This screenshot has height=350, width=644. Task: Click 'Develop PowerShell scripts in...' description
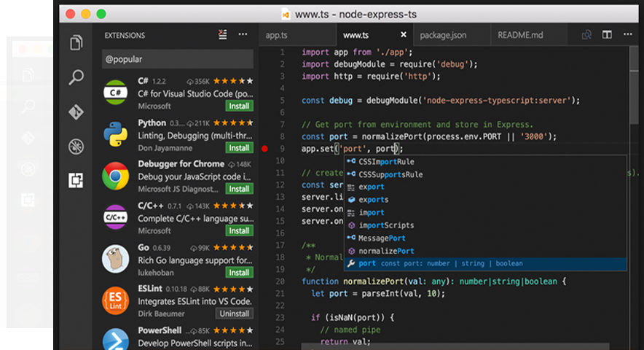(195, 343)
